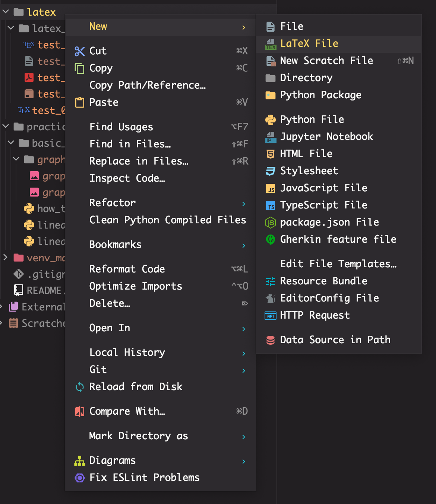The image size is (436, 504).
Task: Click the TypeScript File TS icon
Action: 271,205
